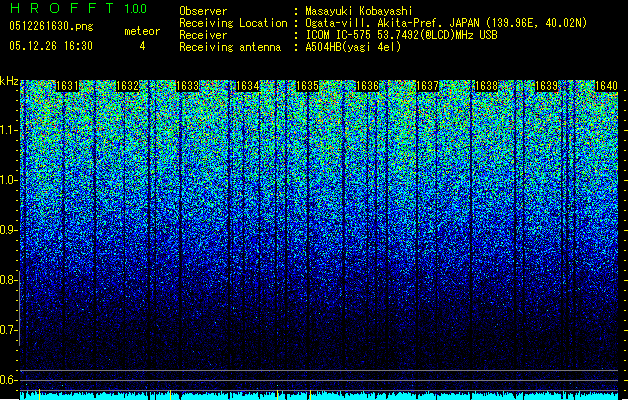
Task: Click the ICOM IC-575 receiver frequency text
Action: tap(401, 35)
